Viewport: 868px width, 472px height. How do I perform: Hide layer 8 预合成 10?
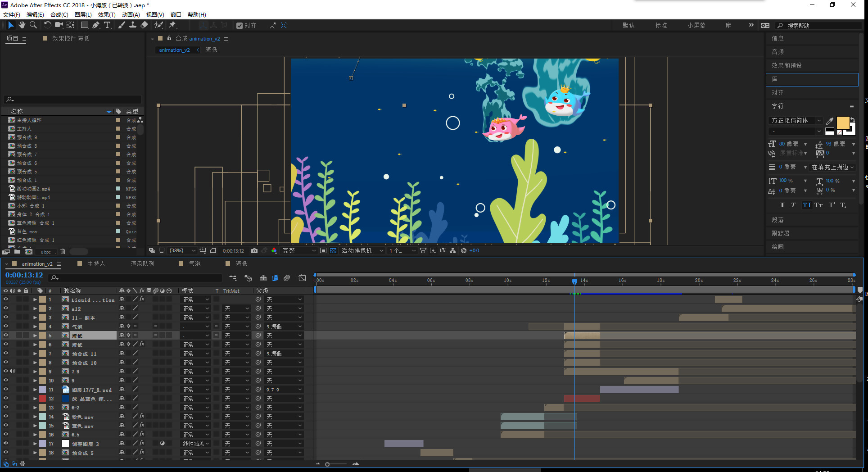pos(6,363)
